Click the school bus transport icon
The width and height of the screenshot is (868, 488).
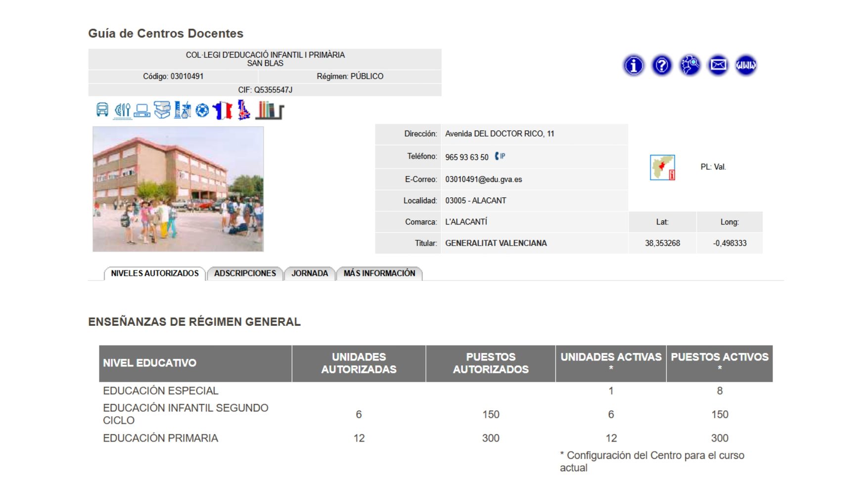[102, 110]
